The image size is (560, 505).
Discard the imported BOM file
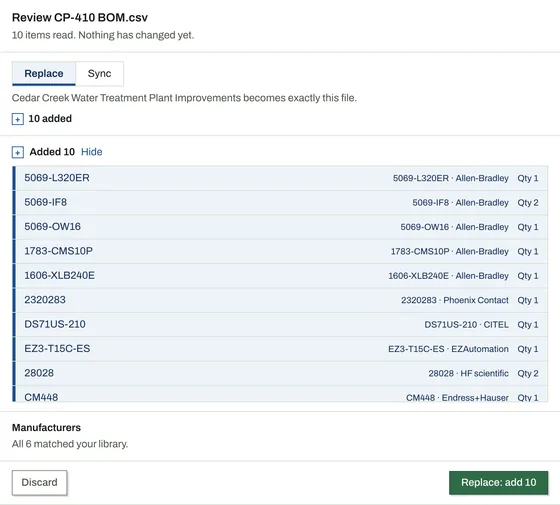[x=40, y=482]
